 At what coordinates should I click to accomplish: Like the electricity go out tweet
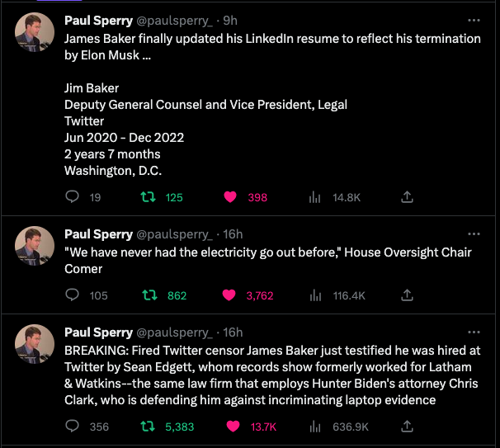(233, 295)
